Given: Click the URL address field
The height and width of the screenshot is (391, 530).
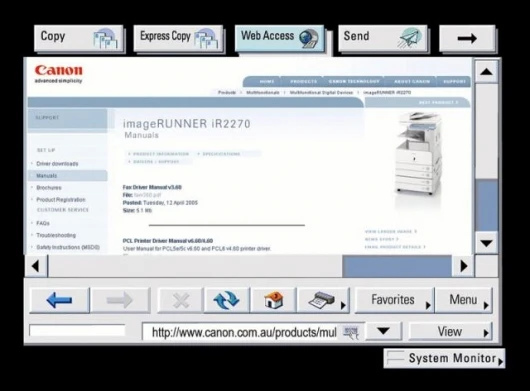Looking at the screenshot, I should (x=244, y=333).
